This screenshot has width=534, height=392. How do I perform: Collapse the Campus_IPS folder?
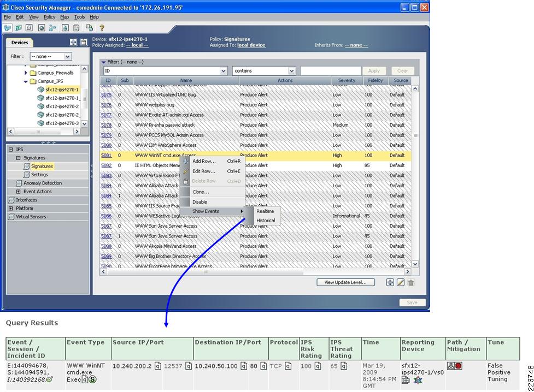(x=26, y=81)
